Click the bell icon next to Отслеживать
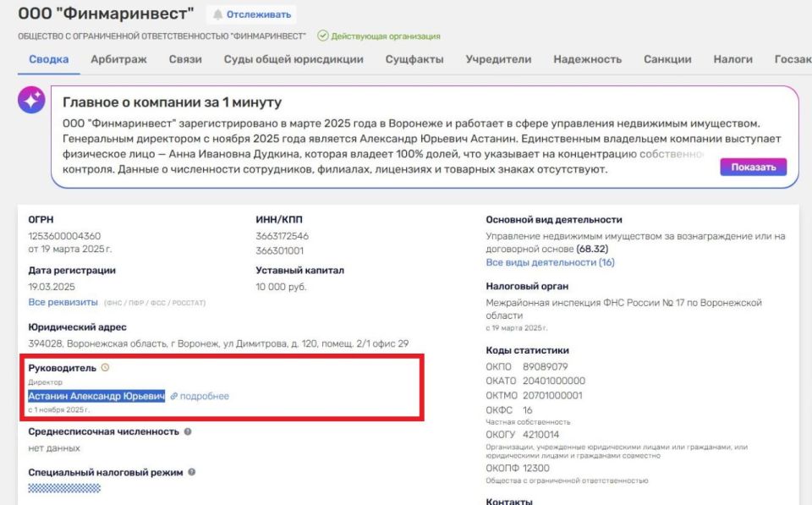The height and width of the screenshot is (505, 812). (x=218, y=14)
